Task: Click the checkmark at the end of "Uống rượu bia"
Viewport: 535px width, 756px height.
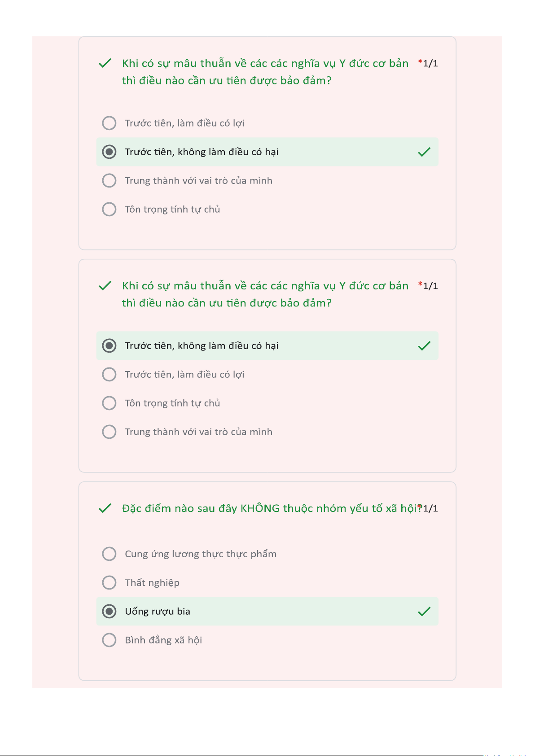Action: click(424, 612)
